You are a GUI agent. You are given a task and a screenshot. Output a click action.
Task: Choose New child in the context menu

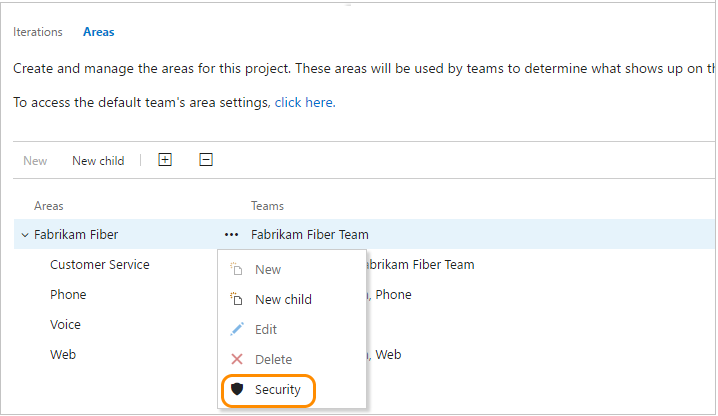[292, 300]
